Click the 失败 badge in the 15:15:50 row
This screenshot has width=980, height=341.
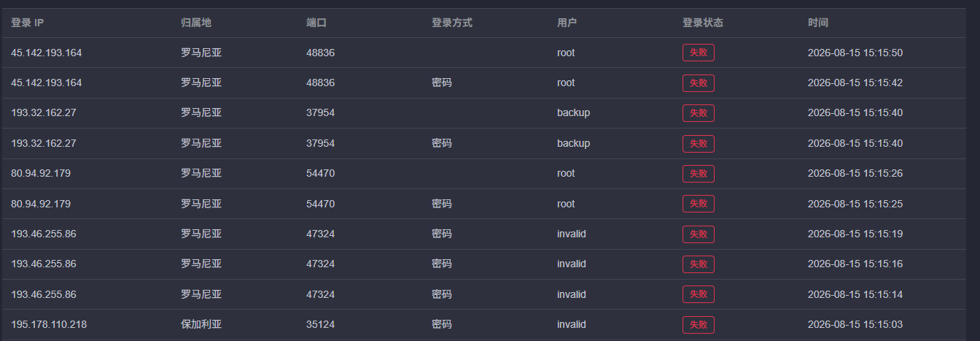tap(699, 53)
